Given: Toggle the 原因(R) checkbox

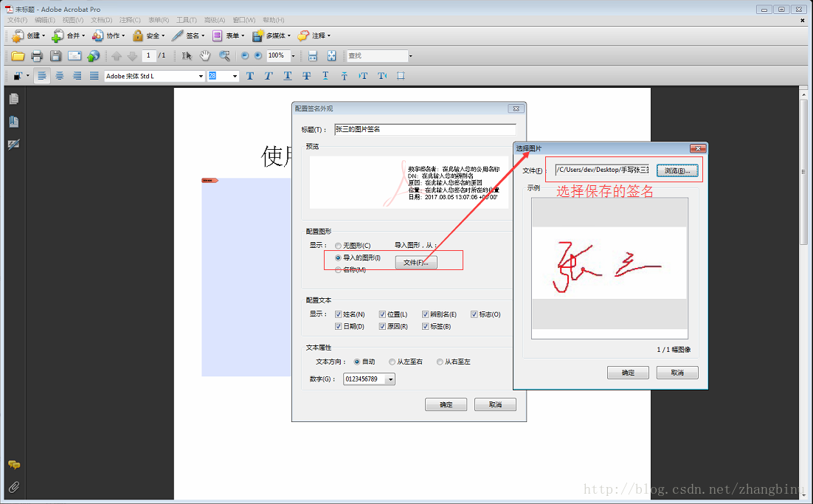Looking at the screenshot, I should [382, 326].
